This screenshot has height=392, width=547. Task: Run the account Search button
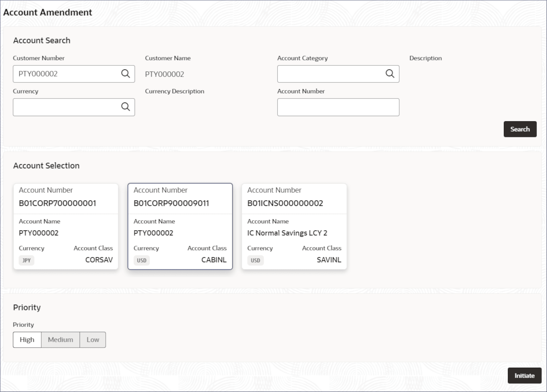[520, 129]
